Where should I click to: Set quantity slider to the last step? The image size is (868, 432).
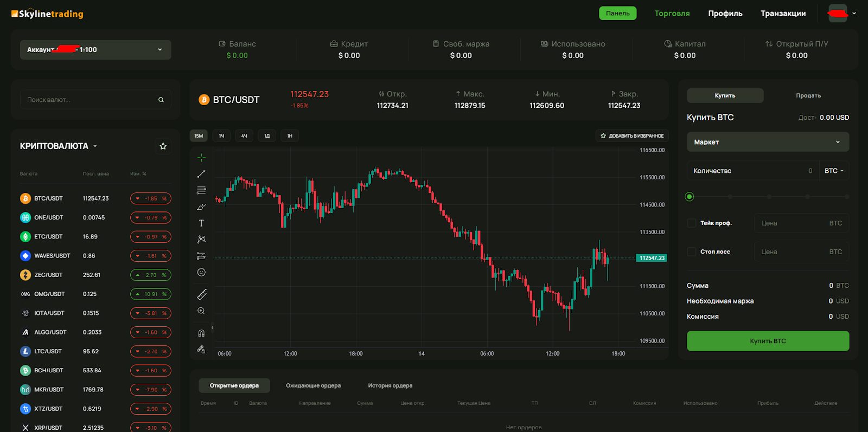point(847,197)
